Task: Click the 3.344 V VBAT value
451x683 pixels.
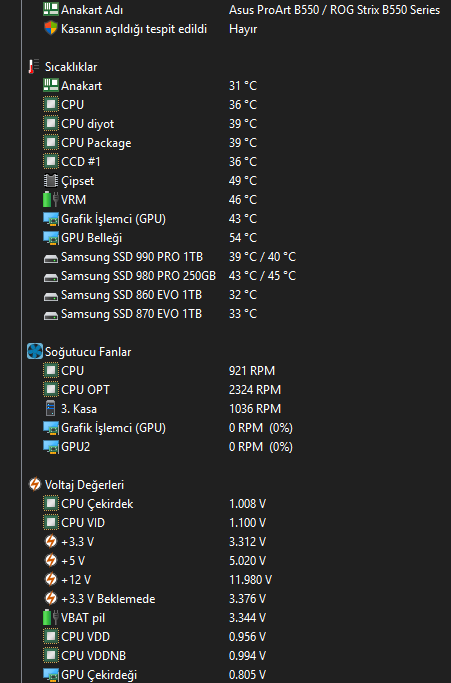Action: [x=248, y=618]
